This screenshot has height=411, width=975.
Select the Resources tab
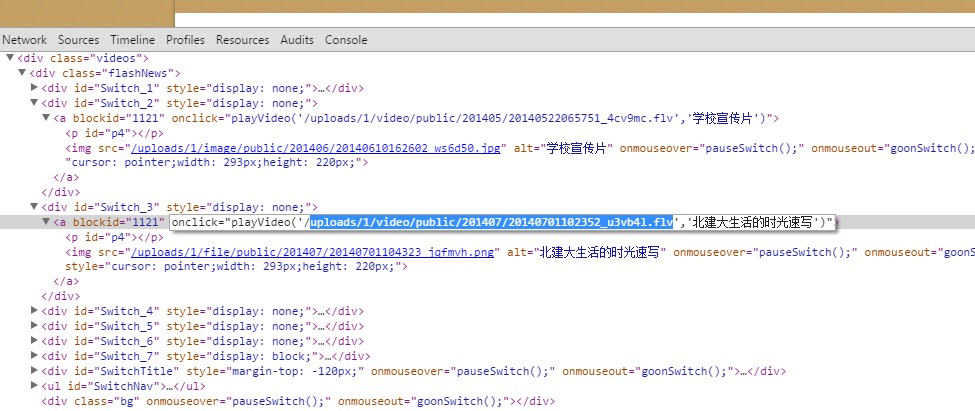[x=242, y=40]
